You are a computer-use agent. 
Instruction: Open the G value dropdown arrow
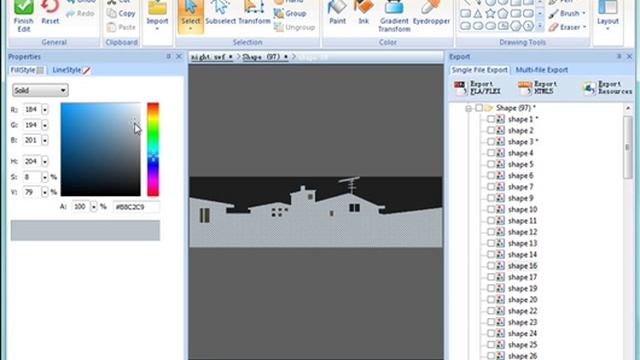click(x=44, y=125)
